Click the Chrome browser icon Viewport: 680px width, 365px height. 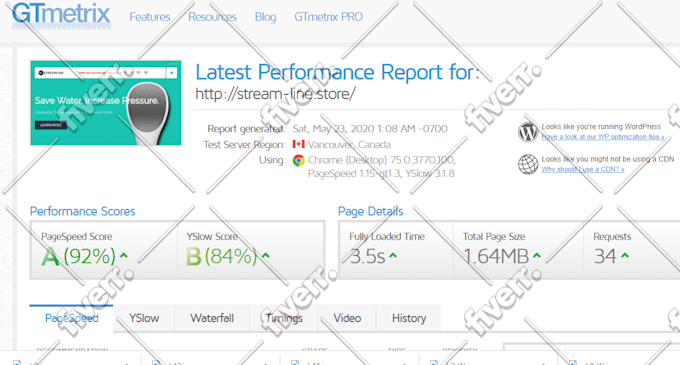pos(298,160)
